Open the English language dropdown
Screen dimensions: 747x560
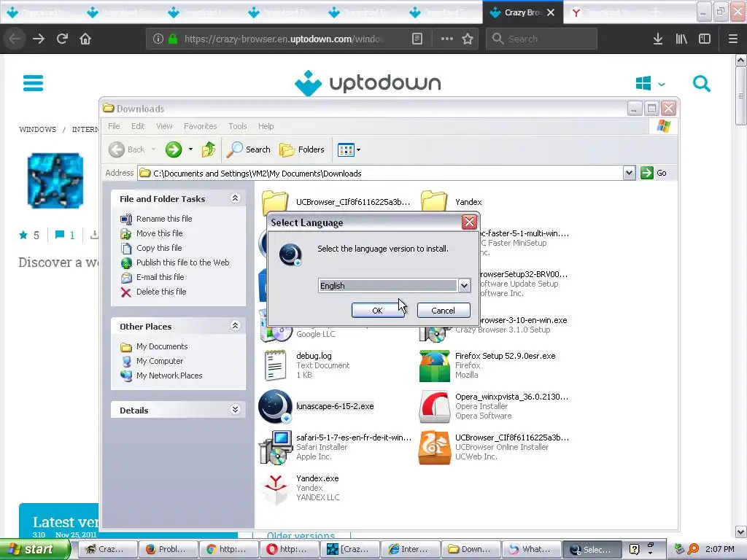(463, 286)
